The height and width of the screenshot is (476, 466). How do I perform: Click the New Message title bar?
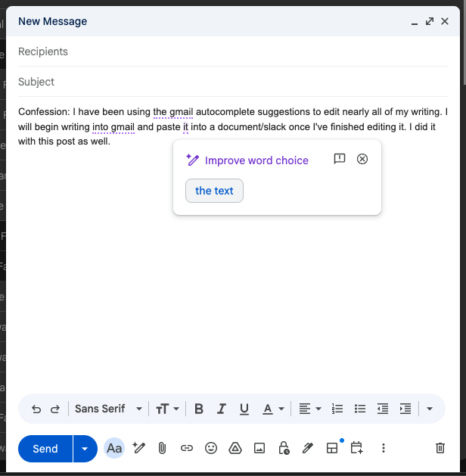click(233, 21)
